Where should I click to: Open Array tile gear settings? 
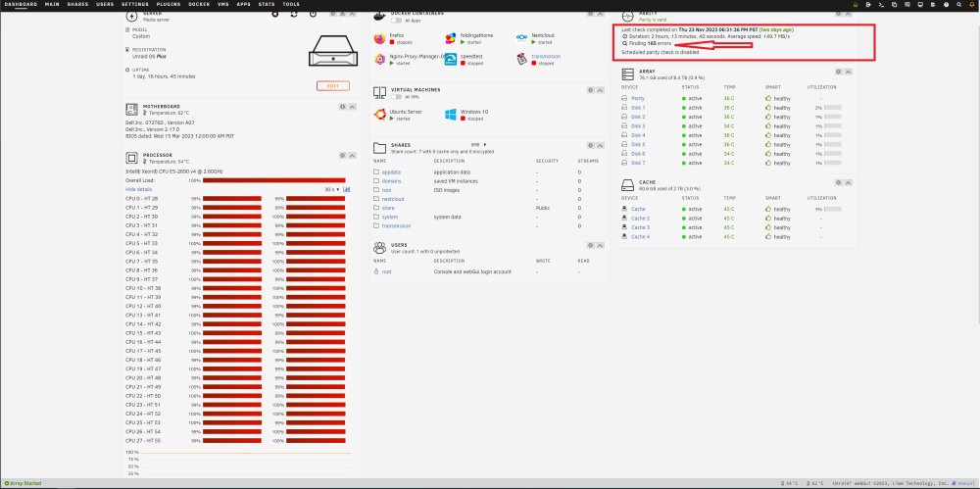(x=839, y=72)
